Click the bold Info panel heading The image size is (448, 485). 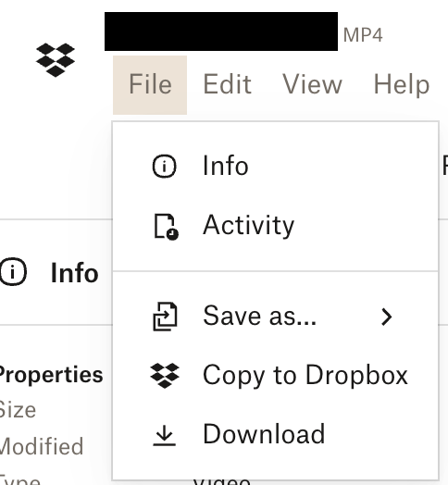(75, 273)
